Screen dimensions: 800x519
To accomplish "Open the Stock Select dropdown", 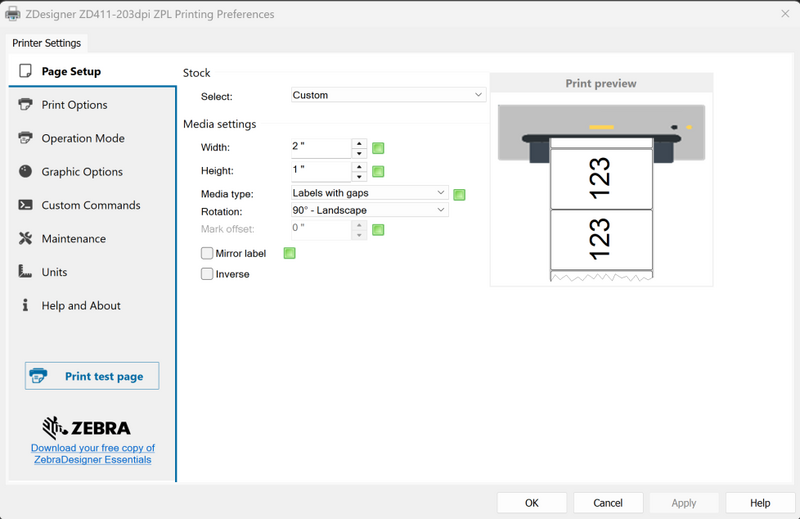I will click(x=388, y=95).
